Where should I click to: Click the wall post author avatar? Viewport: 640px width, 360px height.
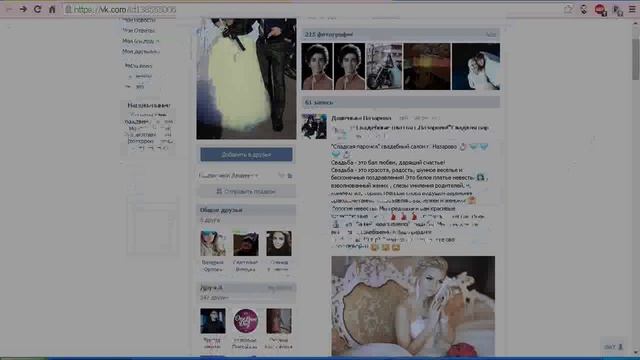(x=314, y=127)
